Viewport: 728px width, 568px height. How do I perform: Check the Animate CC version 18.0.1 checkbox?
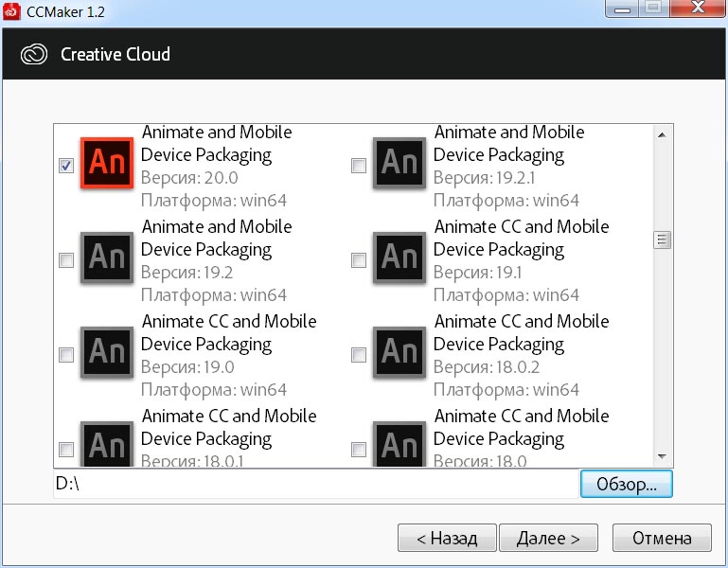point(66,450)
